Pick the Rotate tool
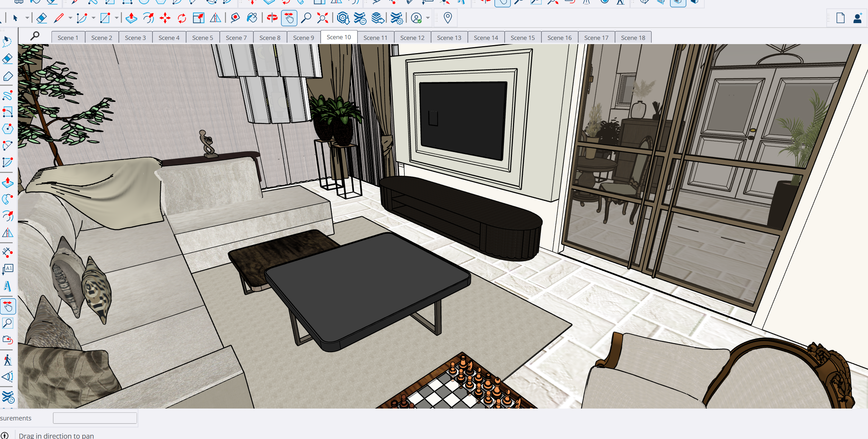 [182, 18]
